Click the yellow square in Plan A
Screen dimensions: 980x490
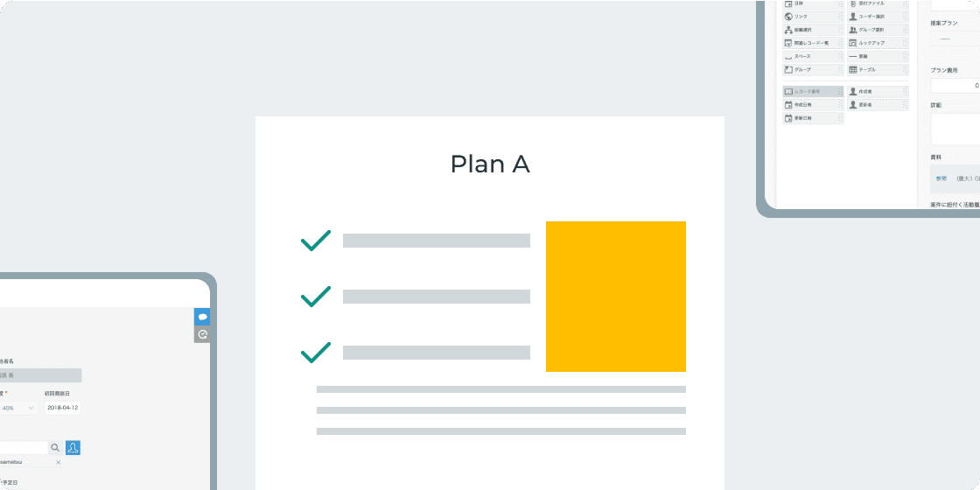[x=615, y=296]
